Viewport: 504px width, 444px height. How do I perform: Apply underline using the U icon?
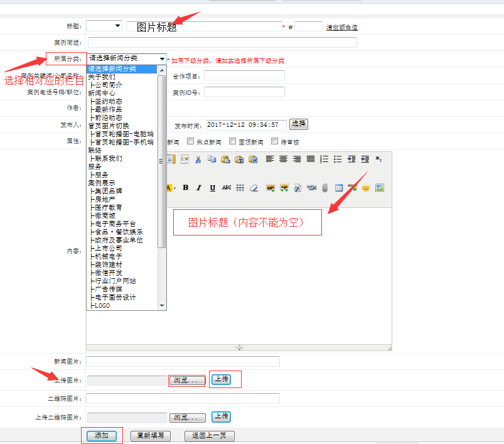click(212, 187)
